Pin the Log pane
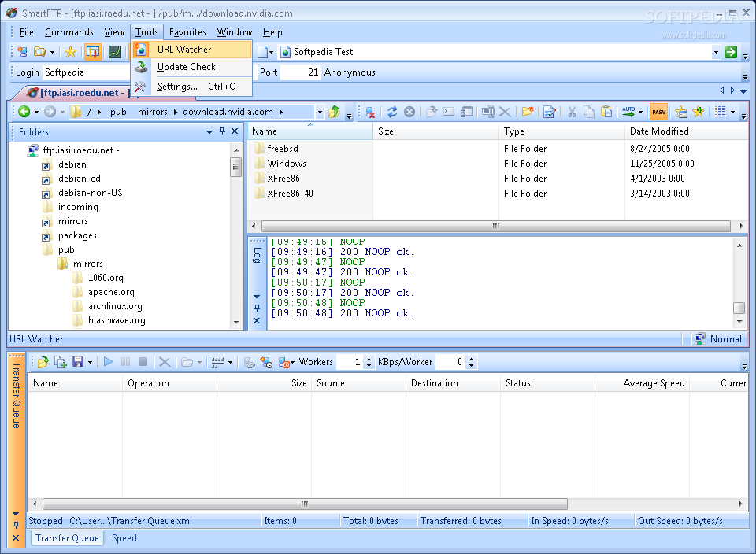Image resolution: width=756 pixels, height=554 pixels. coord(257,308)
